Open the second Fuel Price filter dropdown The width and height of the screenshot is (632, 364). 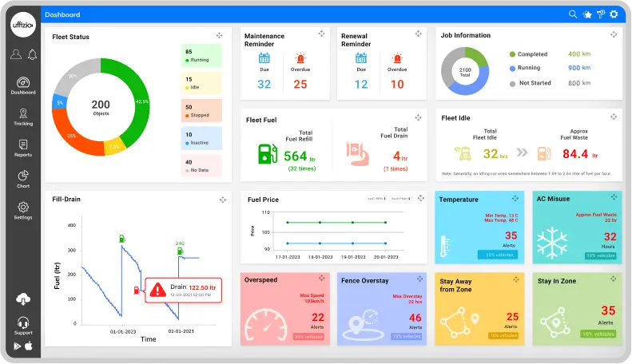(401, 198)
